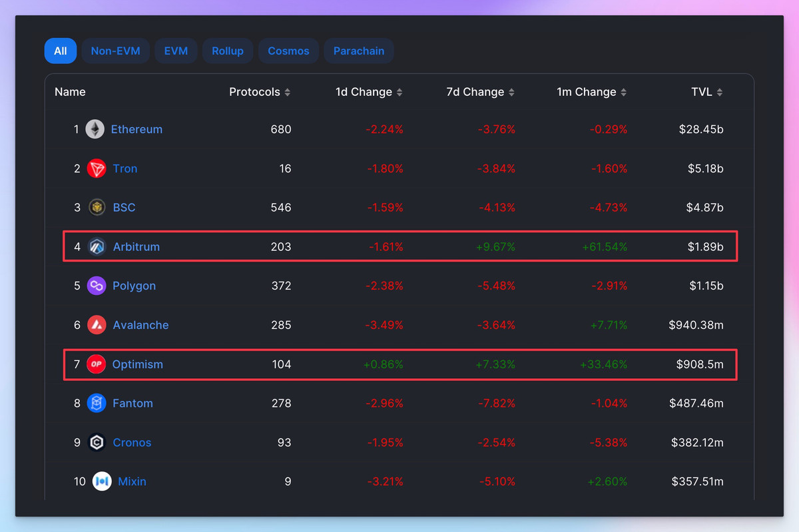Image resolution: width=799 pixels, height=532 pixels.
Task: Click the red Tron logo icon
Action: 97,168
